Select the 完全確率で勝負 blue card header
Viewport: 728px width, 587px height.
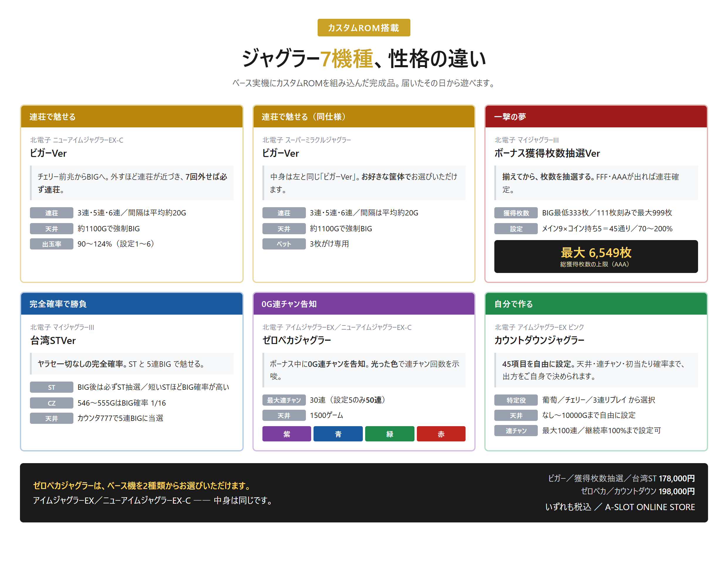[132, 304]
